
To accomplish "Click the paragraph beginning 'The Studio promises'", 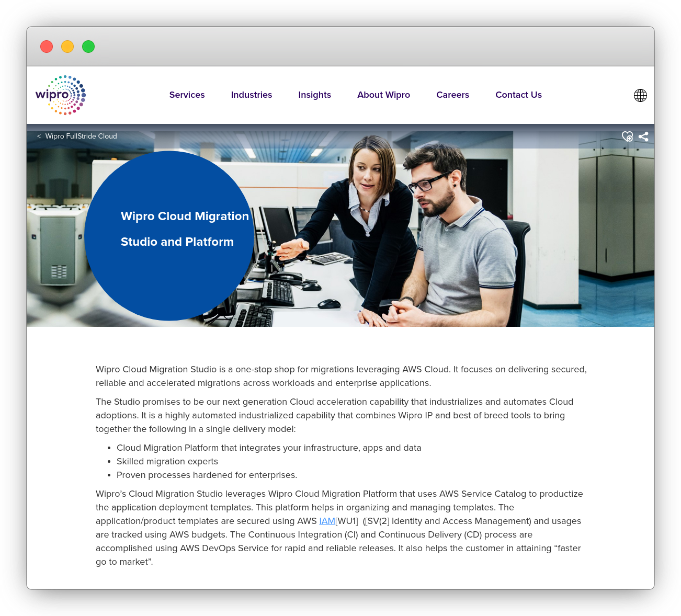I will [335, 415].
